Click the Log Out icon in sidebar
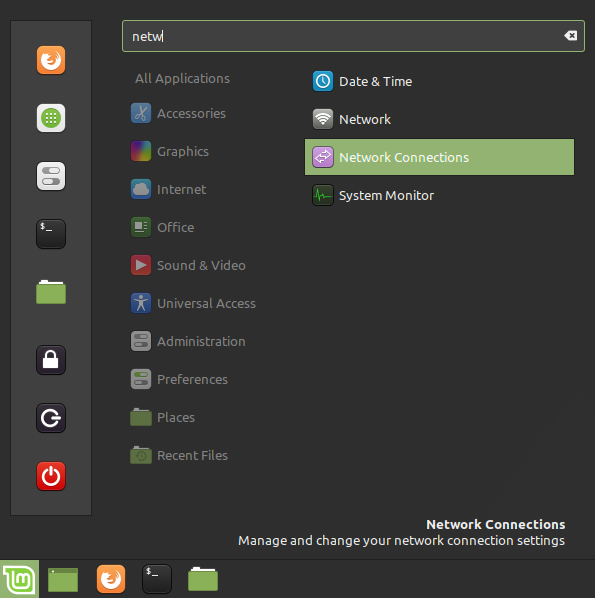Viewport: 595px width, 598px height. 51,418
